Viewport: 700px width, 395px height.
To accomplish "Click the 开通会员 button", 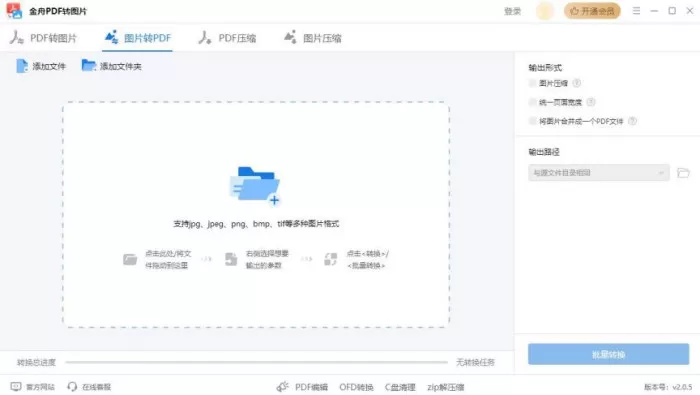I will coord(592,11).
